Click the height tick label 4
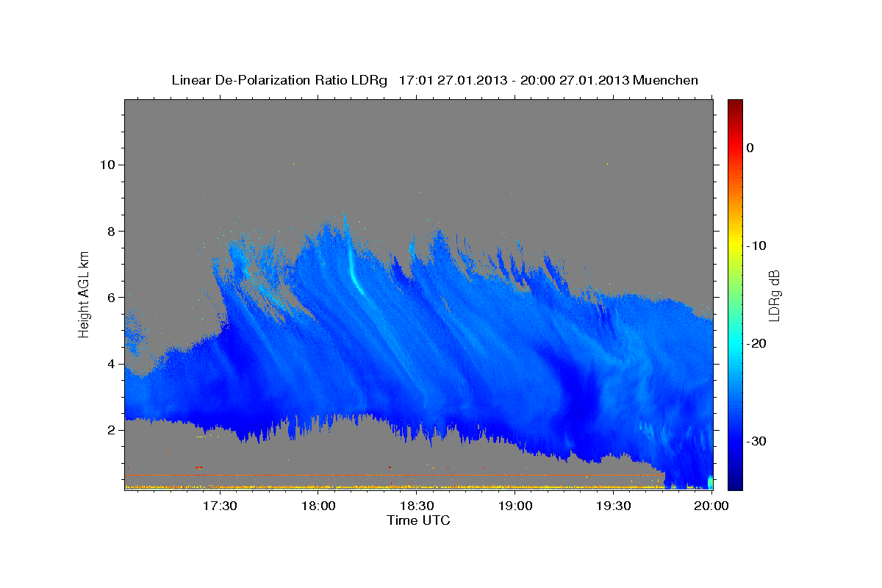Image resolution: width=882 pixels, height=588 pixels. [x=113, y=363]
